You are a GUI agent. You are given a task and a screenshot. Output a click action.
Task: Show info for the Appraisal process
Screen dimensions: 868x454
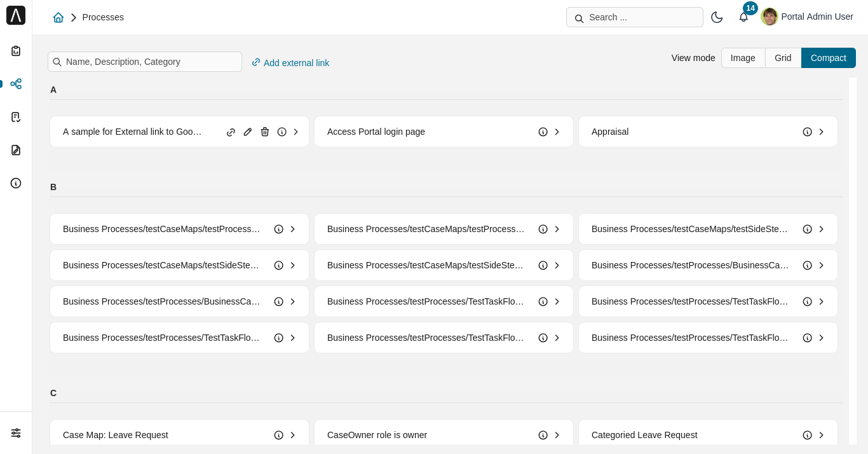click(808, 132)
